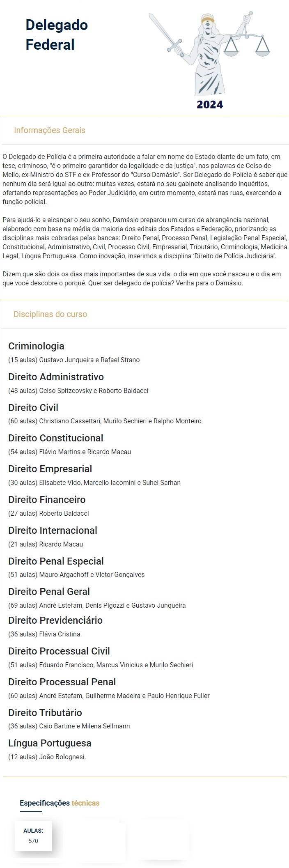Open the Direito Empresarial heading
This screenshot has height=868, width=289.
[50, 469]
